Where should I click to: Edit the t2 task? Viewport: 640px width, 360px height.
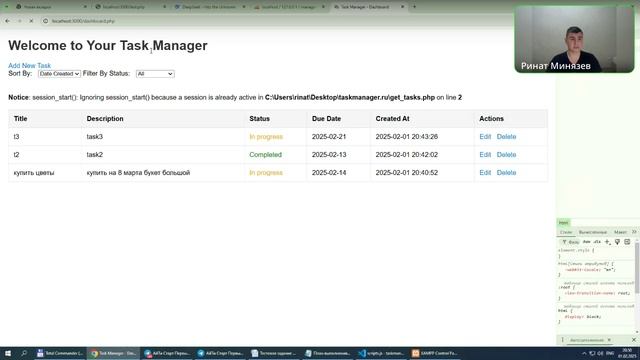point(485,155)
